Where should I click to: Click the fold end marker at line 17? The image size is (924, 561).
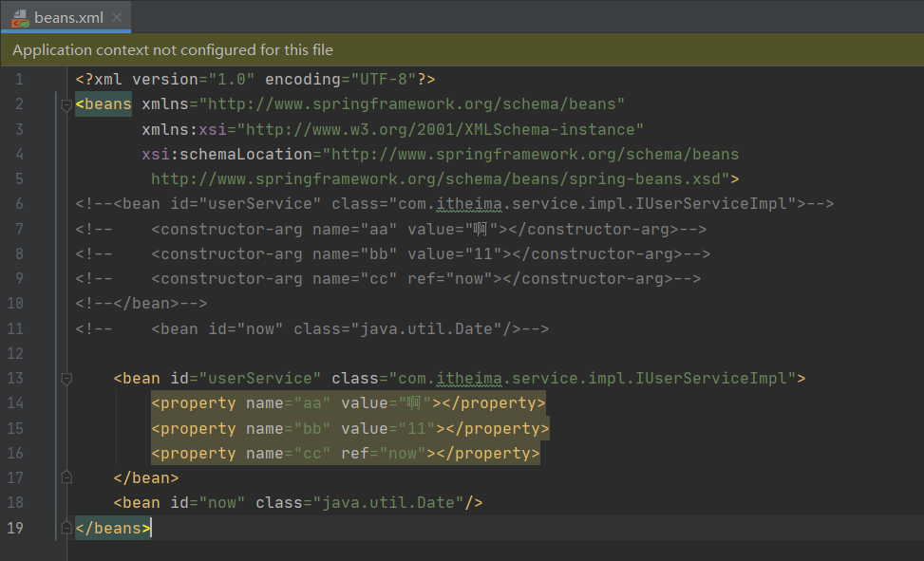(66, 477)
